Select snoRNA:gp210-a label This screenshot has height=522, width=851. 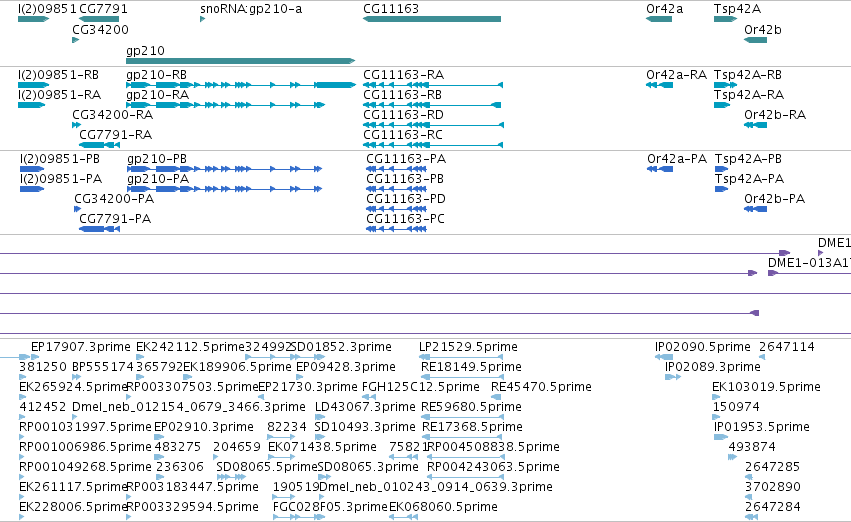point(251,9)
